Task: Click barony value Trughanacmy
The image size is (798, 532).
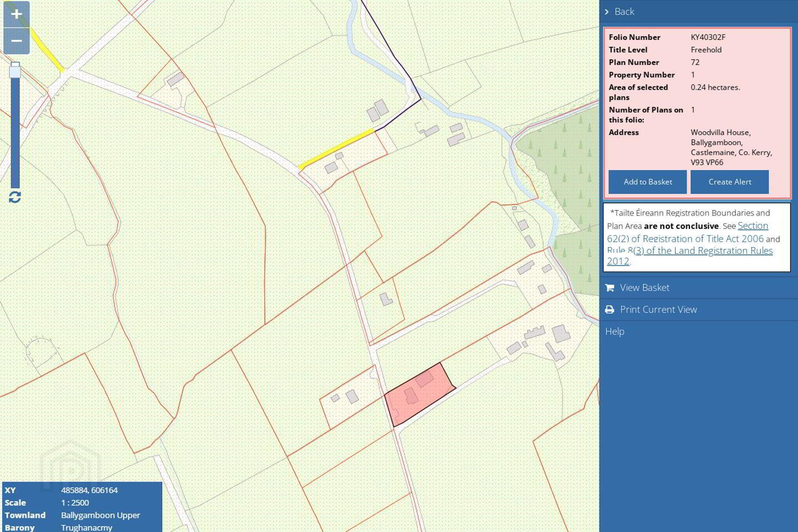Action: point(86,528)
